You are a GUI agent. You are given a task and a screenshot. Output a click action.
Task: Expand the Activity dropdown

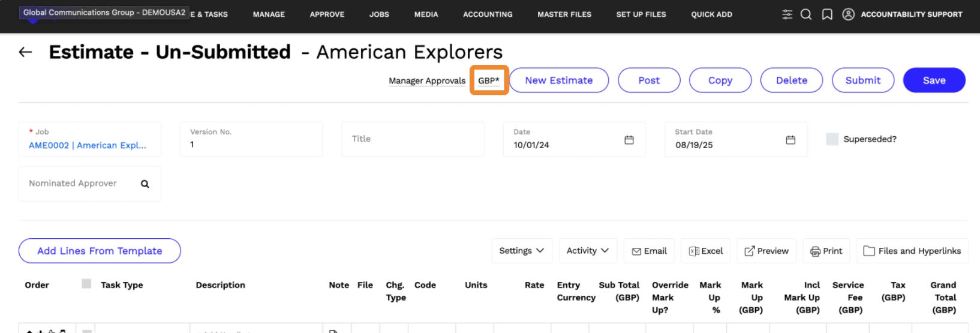(x=587, y=251)
